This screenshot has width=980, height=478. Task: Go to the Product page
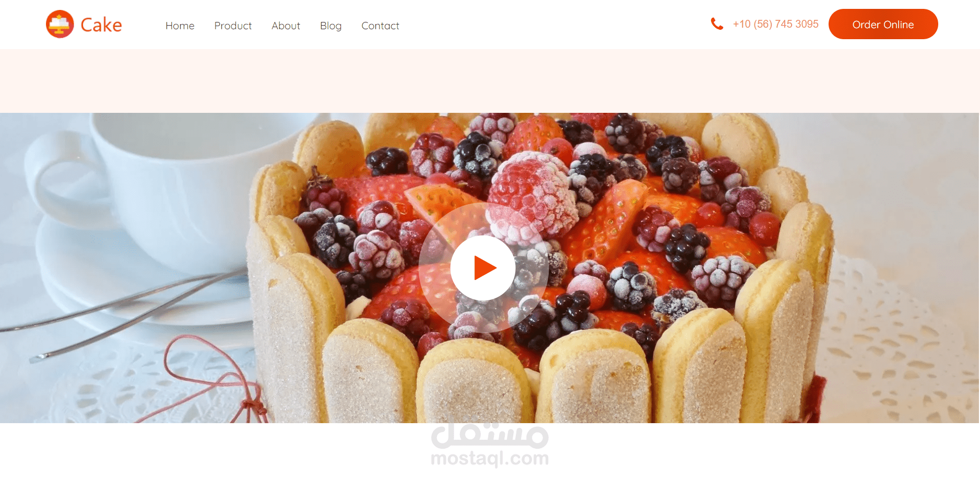(x=233, y=26)
